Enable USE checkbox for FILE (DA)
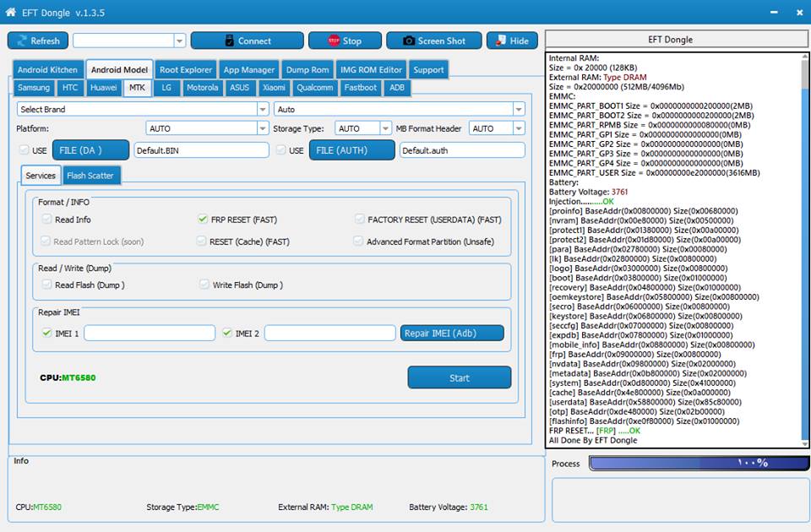Screen dimensions: 811x532 click(24, 150)
